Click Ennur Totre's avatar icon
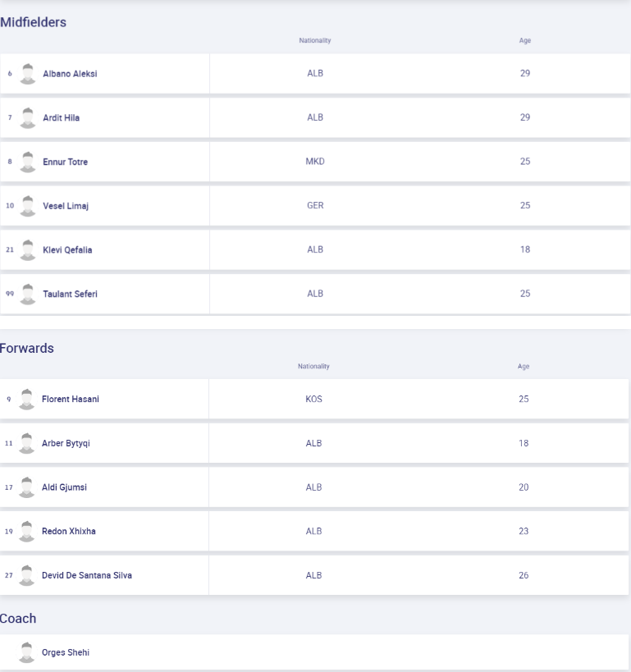The height and width of the screenshot is (672, 631). pyautogui.click(x=28, y=162)
